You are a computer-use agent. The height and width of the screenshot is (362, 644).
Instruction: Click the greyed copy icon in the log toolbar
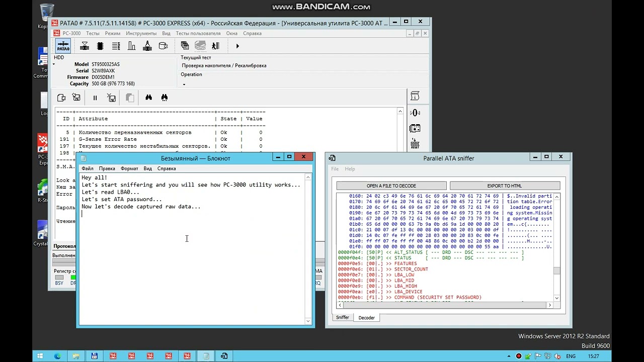pyautogui.click(x=130, y=98)
